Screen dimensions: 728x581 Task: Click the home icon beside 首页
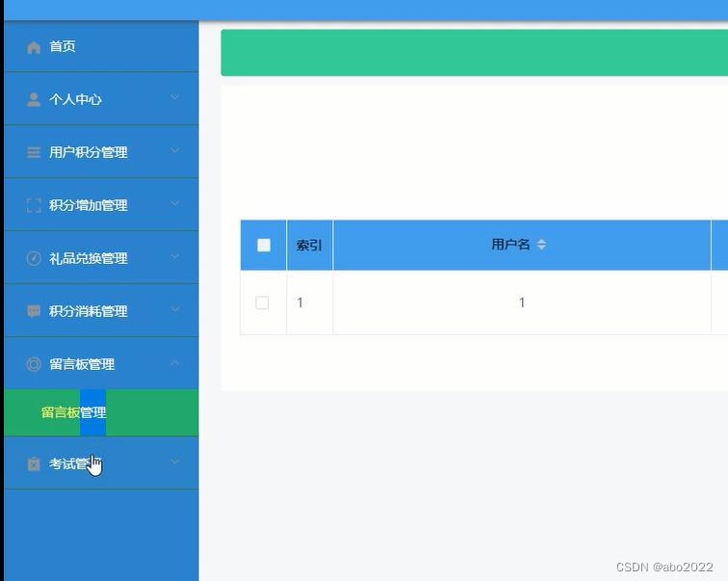pos(34,47)
